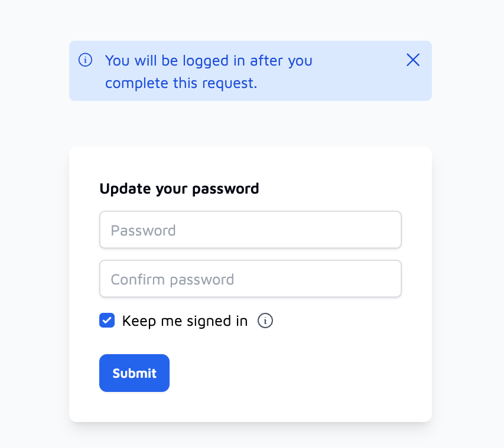
Task: Click the "complete this request" line in the banner
Action: click(181, 83)
